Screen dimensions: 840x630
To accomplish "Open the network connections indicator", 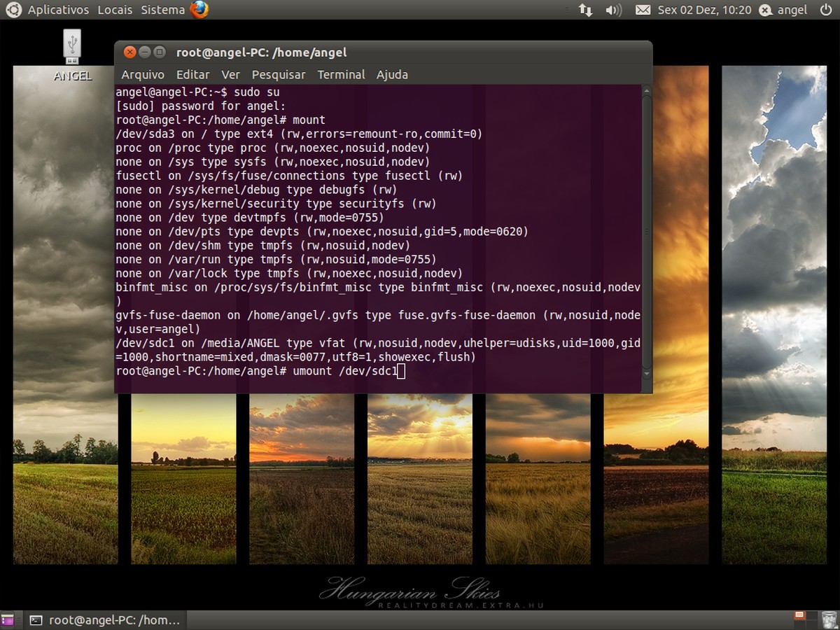I will point(585,10).
